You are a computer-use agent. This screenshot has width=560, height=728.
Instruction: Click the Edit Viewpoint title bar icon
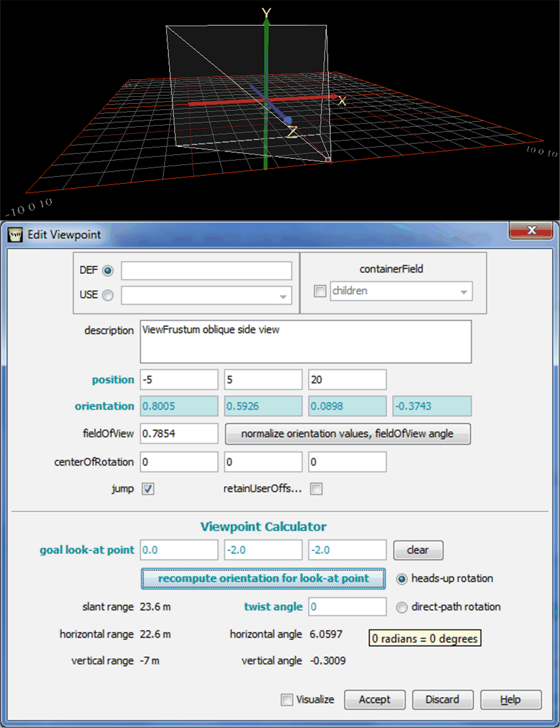pos(15,235)
